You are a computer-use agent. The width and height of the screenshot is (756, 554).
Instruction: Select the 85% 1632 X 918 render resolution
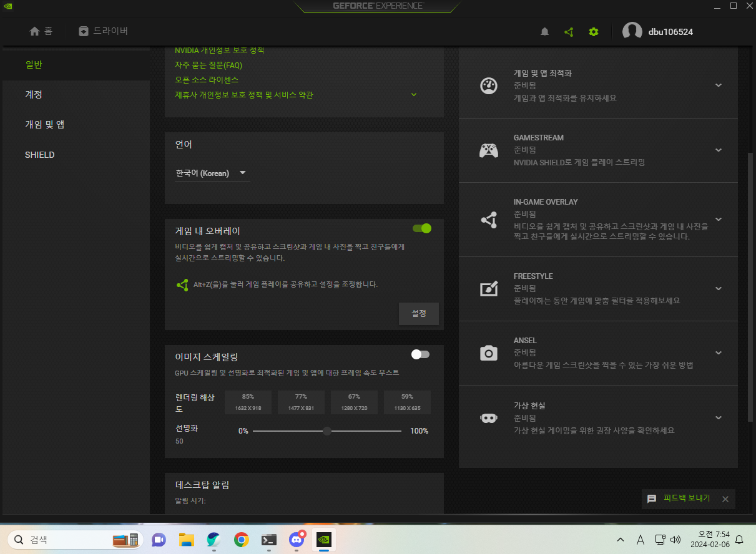click(x=248, y=402)
